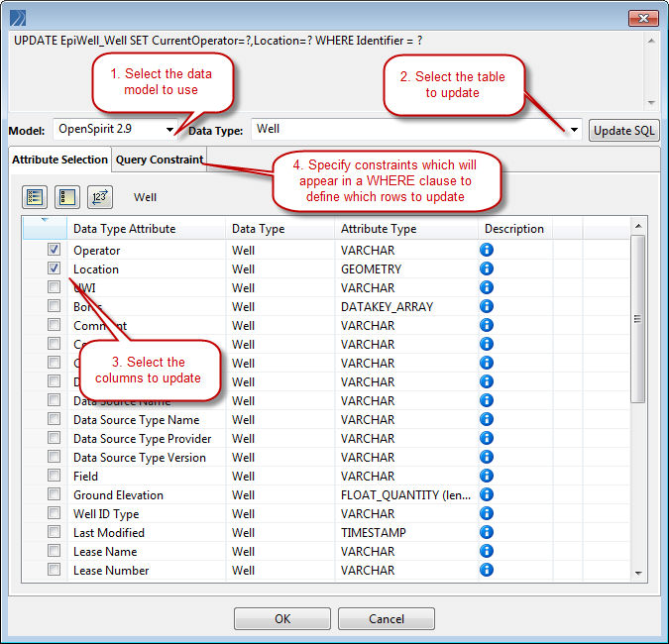Click the select all attributes icon
The height and width of the screenshot is (644, 669).
point(34,197)
